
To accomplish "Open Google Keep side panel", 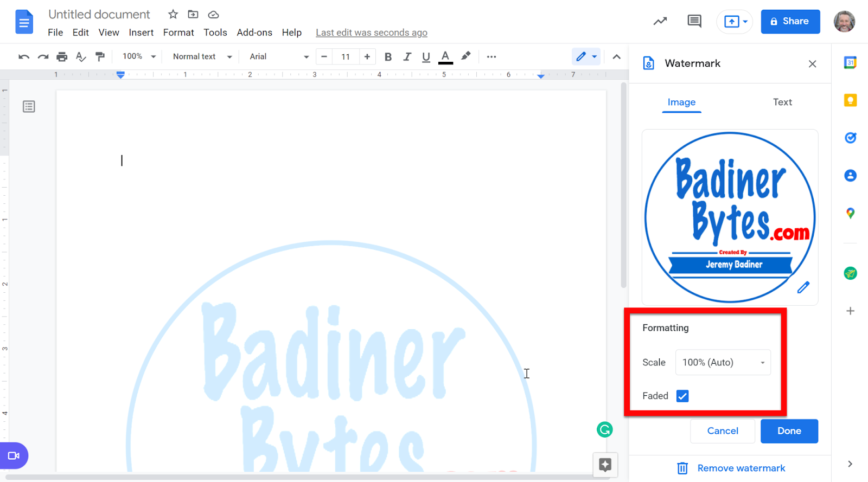I will click(850, 100).
